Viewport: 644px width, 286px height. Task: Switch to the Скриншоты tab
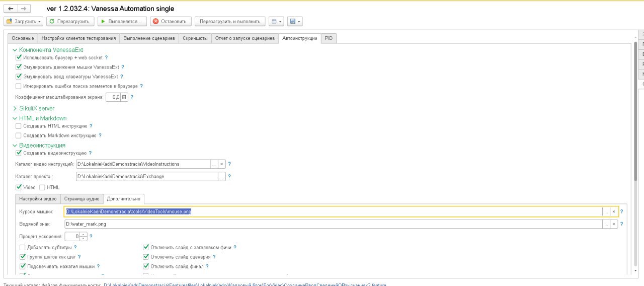pos(195,38)
